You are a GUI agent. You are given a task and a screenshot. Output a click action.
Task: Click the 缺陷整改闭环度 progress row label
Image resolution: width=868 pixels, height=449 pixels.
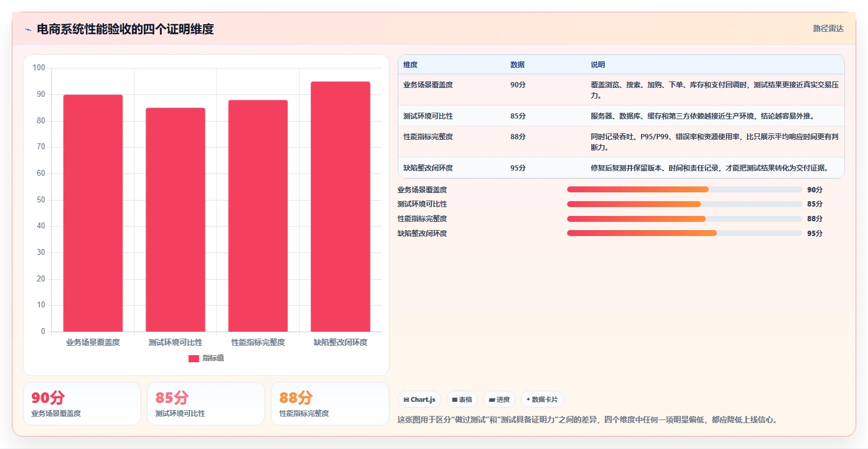coord(422,234)
